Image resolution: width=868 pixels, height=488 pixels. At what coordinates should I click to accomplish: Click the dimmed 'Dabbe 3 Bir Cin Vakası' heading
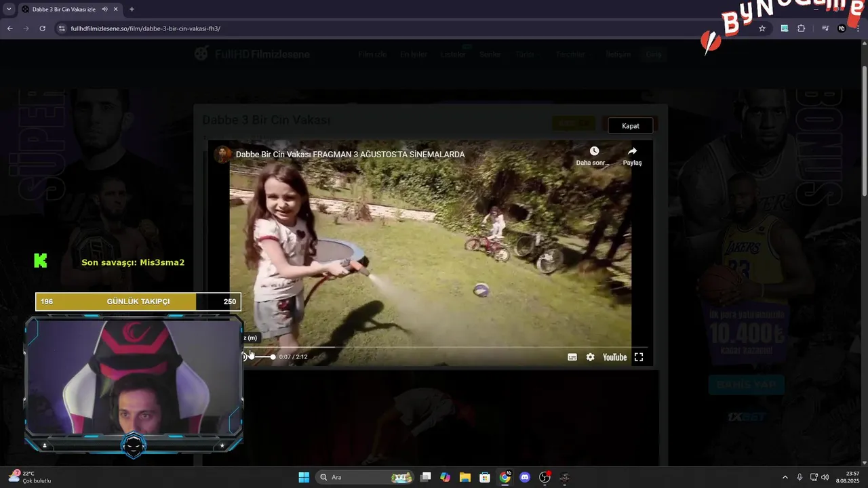point(267,120)
